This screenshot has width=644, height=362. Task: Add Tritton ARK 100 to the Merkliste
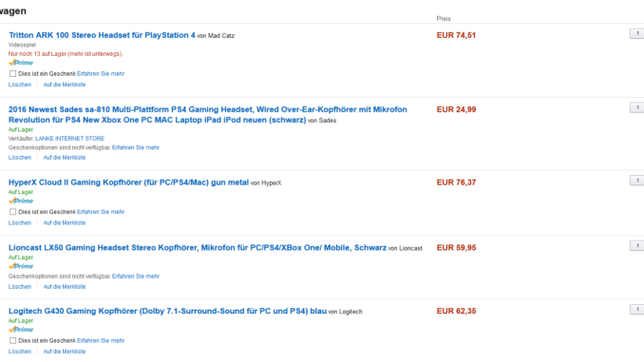[65, 85]
